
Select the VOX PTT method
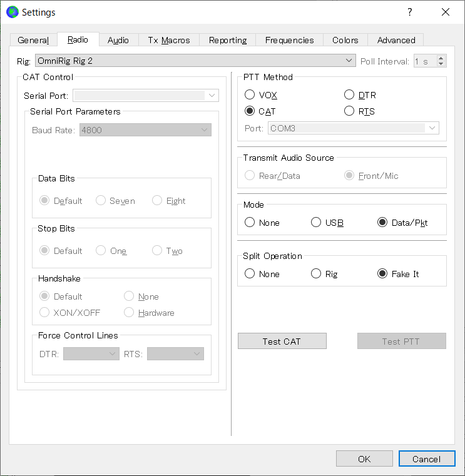pos(250,95)
